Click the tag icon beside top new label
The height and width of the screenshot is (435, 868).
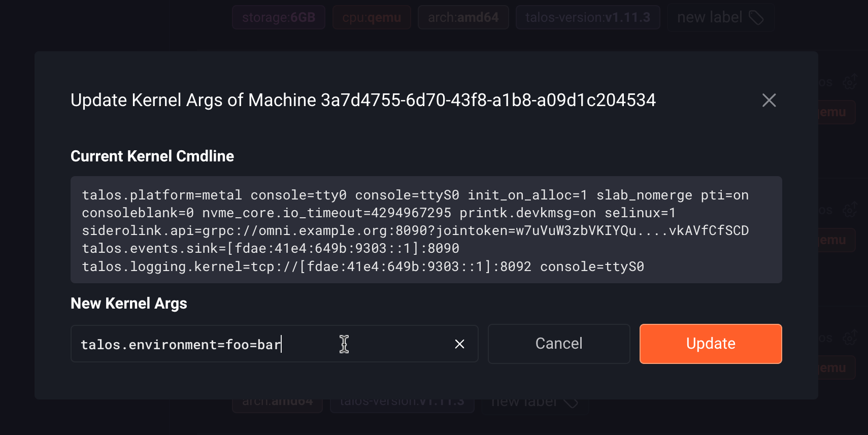point(756,18)
